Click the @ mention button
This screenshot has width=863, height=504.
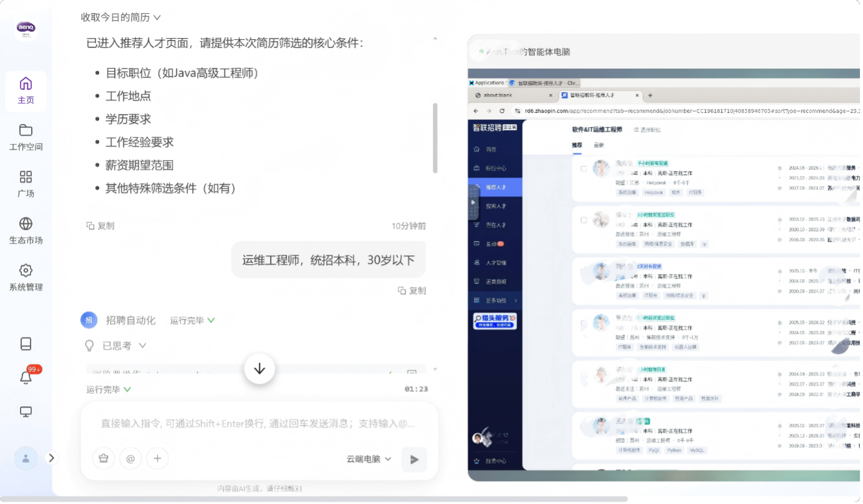tap(130, 459)
